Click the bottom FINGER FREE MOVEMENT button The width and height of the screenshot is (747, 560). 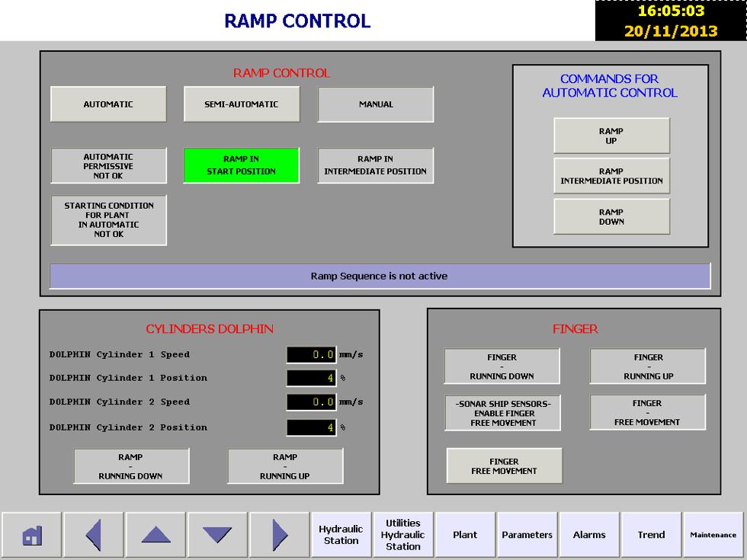coord(504,466)
